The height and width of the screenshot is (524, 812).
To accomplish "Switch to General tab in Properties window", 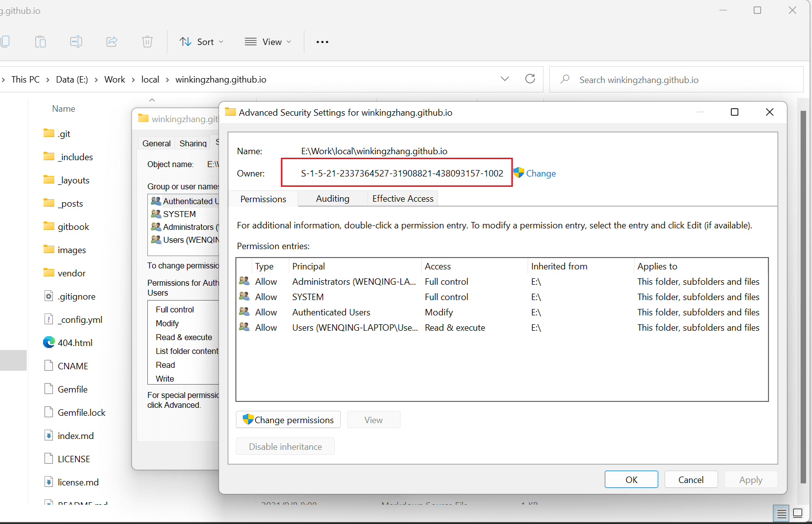I will tap(156, 143).
